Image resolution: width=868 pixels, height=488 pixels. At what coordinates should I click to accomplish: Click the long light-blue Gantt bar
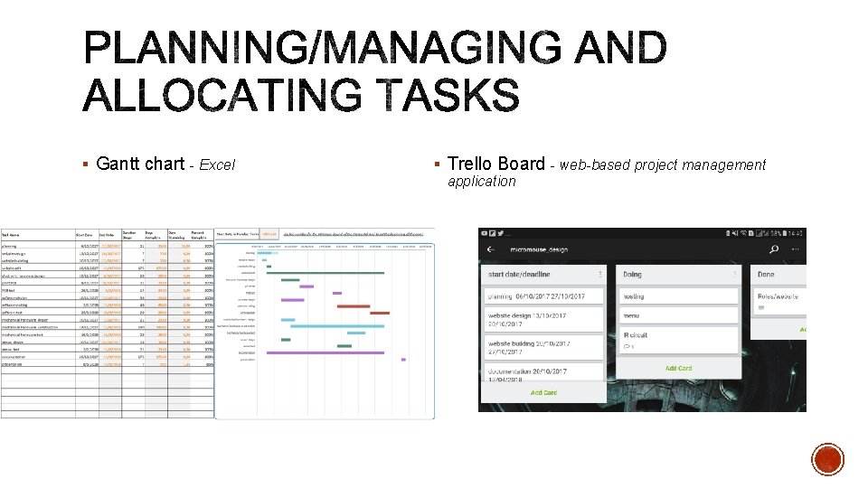(337, 326)
